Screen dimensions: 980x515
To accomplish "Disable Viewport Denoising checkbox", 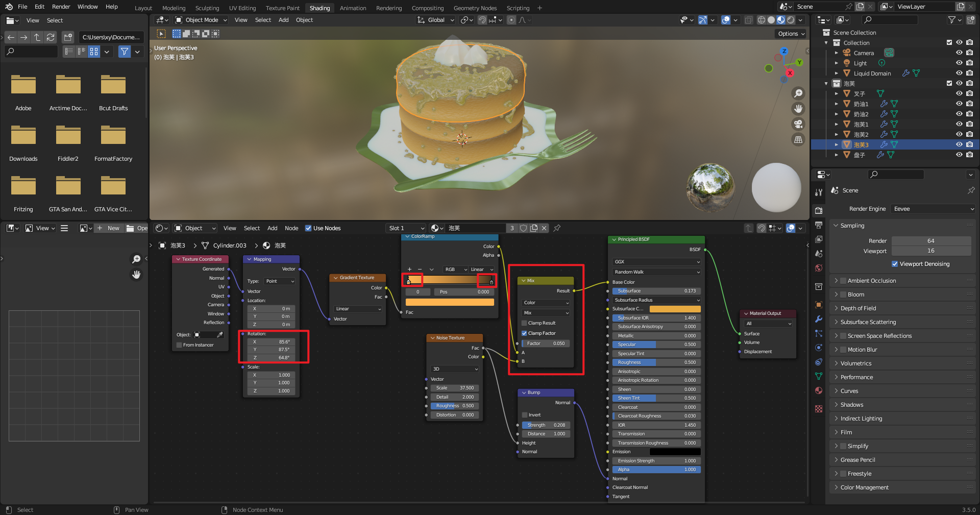I will pos(895,264).
